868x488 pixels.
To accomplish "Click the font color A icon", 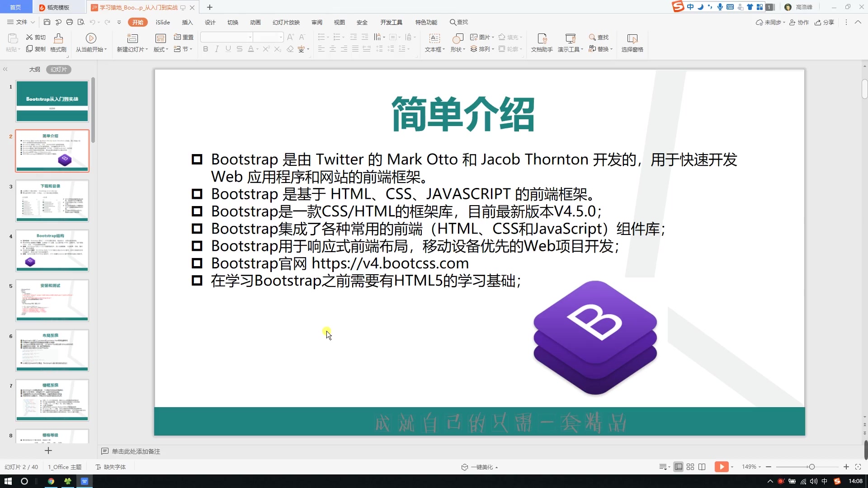I will coord(251,49).
